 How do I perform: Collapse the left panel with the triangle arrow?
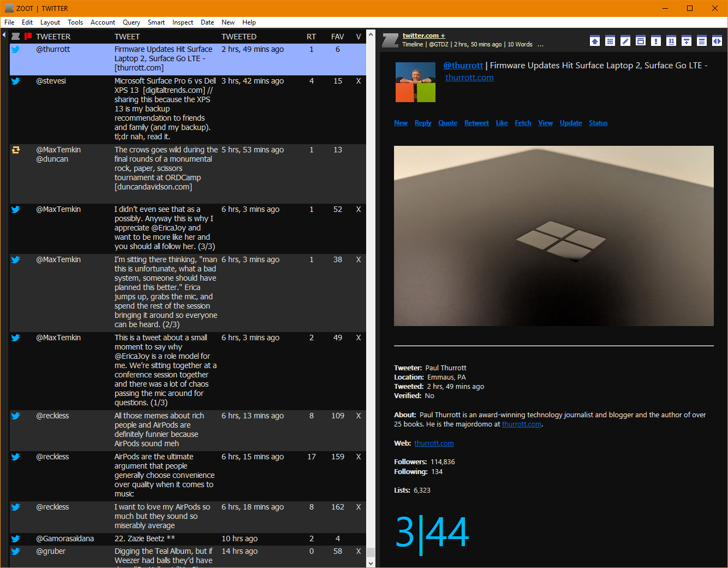(4, 35)
